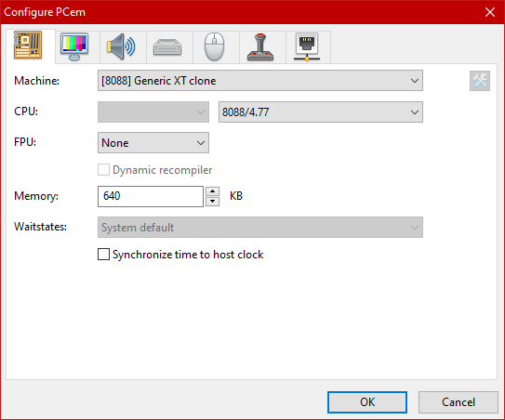Click into the Memory 640 field
The width and height of the screenshot is (505, 420).
coord(151,196)
